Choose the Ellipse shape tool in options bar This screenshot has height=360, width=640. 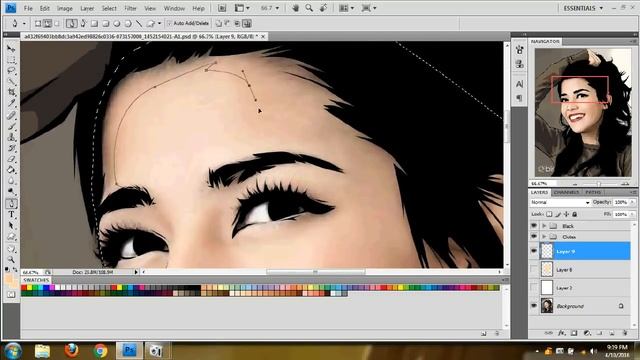[x=117, y=23]
